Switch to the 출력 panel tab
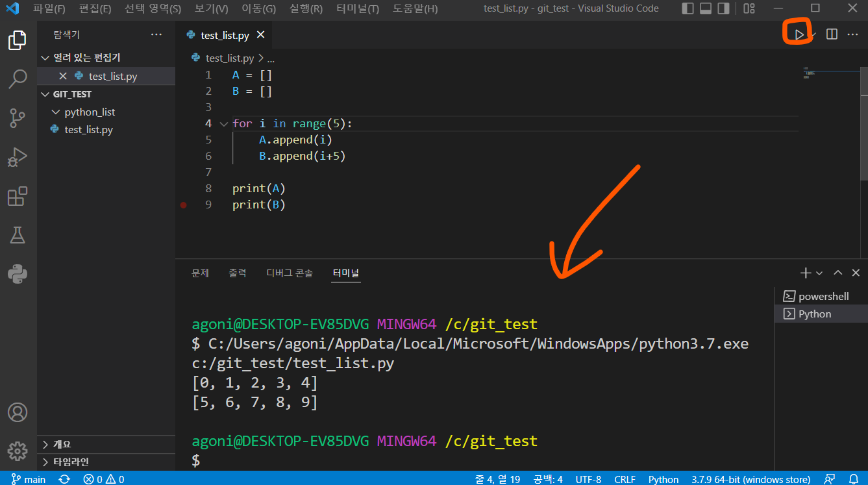 point(238,273)
